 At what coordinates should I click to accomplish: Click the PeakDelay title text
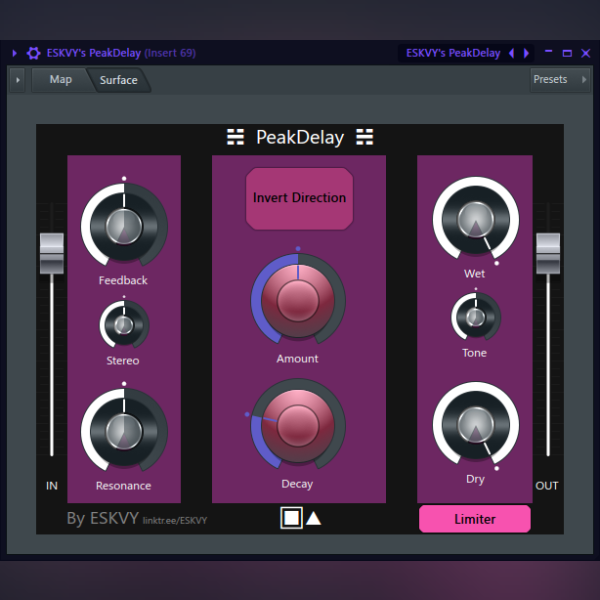300,137
